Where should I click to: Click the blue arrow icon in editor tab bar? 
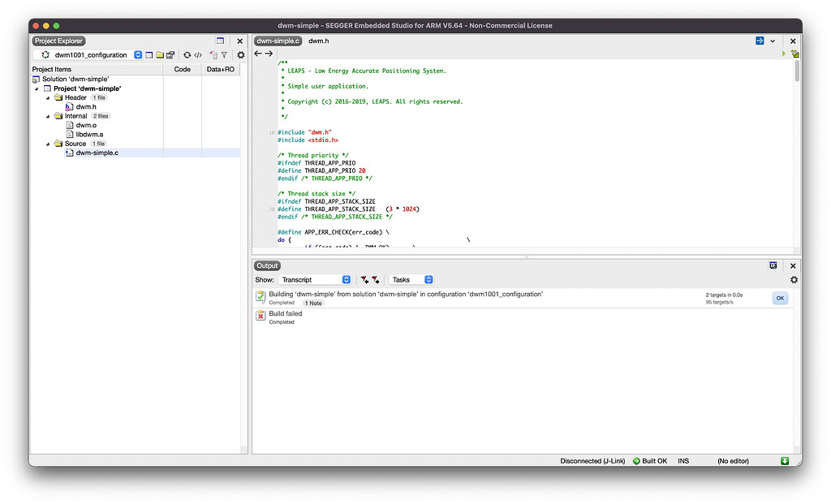point(760,41)
